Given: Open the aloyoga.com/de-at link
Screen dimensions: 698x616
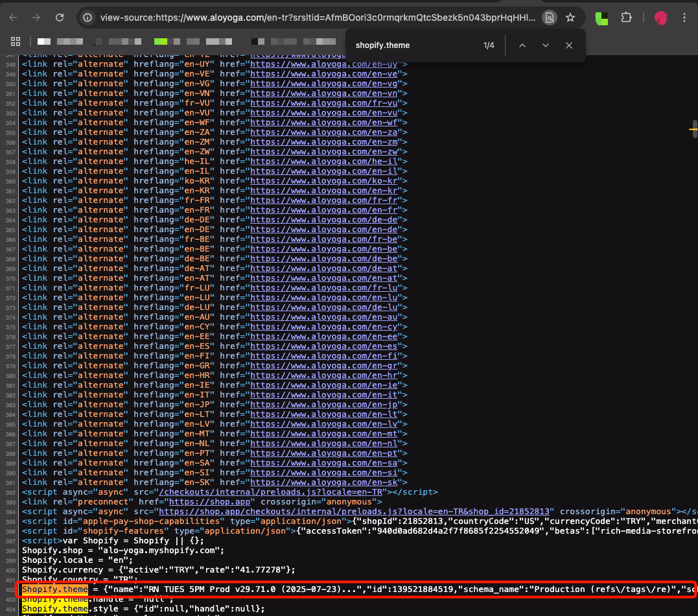Looking at the screenshot, I should (323, 268).
